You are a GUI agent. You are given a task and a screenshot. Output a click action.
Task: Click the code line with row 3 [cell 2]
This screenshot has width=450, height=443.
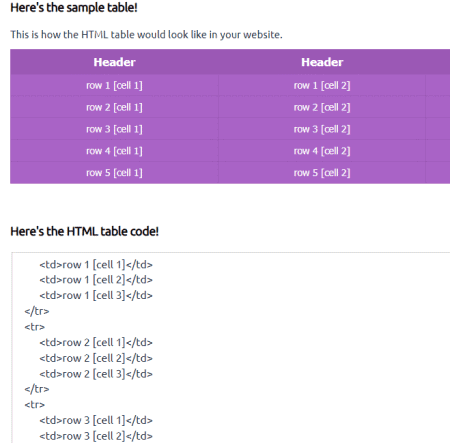[96, 436]
